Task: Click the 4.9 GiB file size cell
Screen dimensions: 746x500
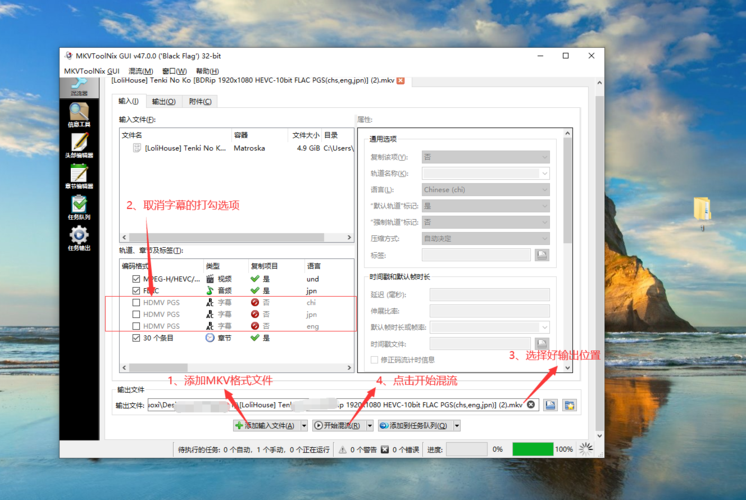Action: click(308, 148)
